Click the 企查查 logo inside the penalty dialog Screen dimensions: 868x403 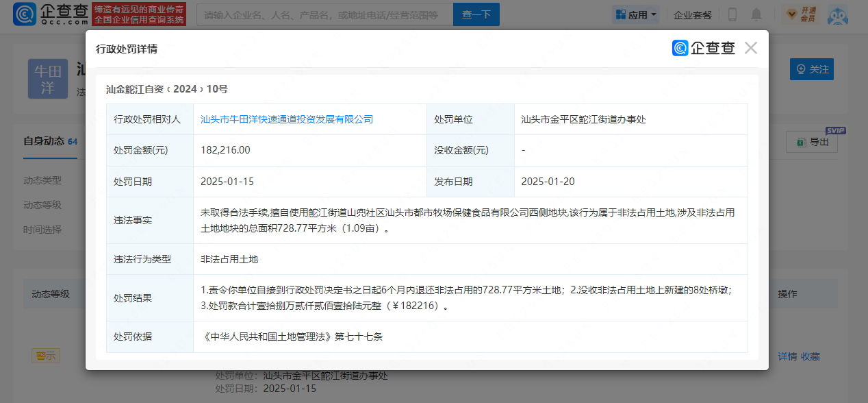click(x=702, y=48)
